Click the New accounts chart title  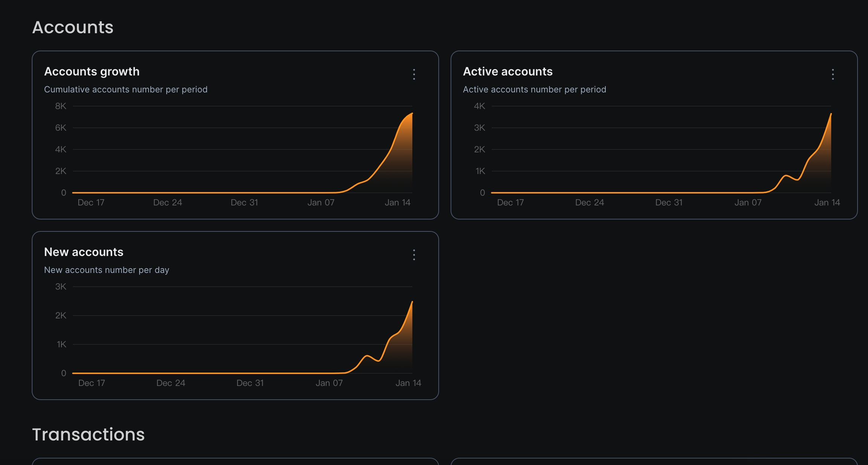(84, 252)
